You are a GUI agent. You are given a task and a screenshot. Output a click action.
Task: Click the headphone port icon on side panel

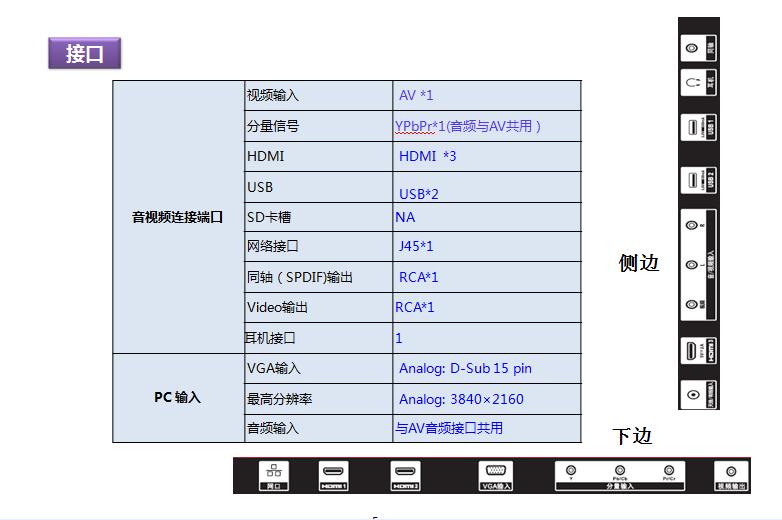pyautogui.click(x=692, y=85)
